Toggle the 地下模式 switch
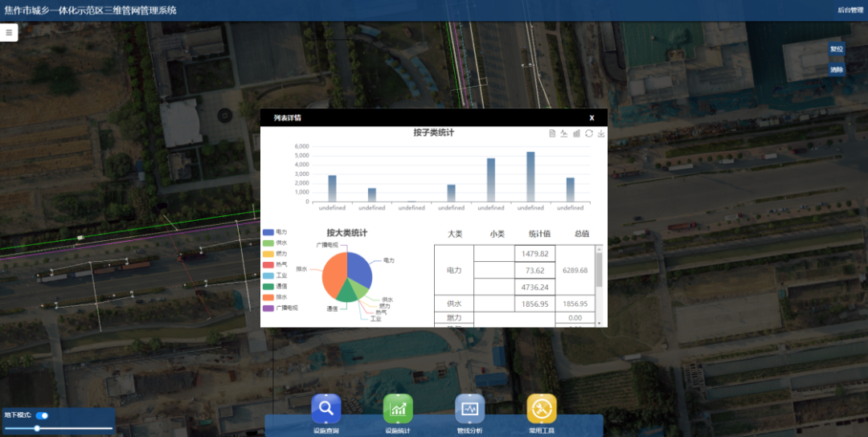This screenshot has height=437, width=868. [43, 415]
